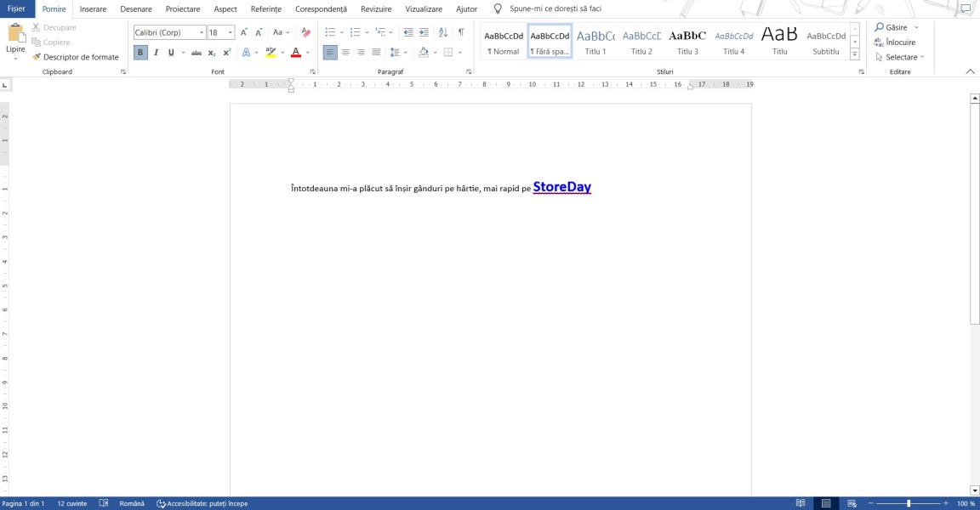Apply subscript formatting
The image size is (980, 510).
tap(212, 53)
